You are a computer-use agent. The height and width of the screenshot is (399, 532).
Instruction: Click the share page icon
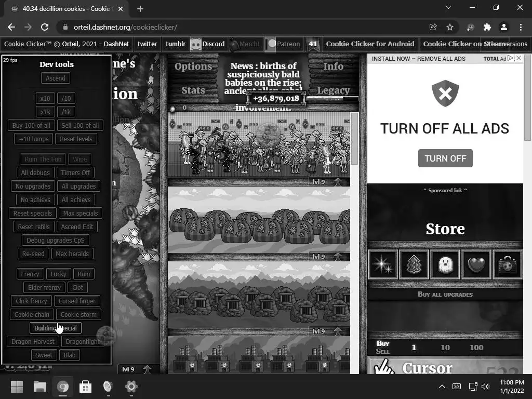(x=433, y=27)
